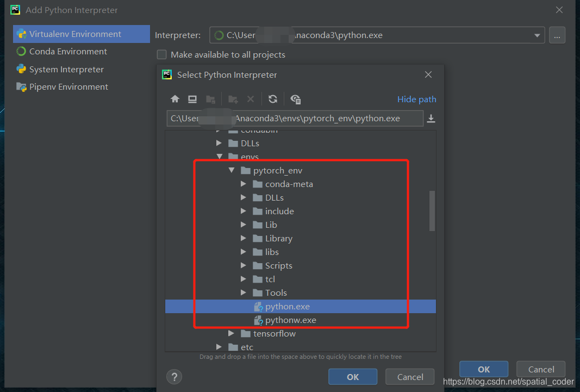580x392 pixels.
Task: Click the project directory toolbar icon
Action: (210, 99)
